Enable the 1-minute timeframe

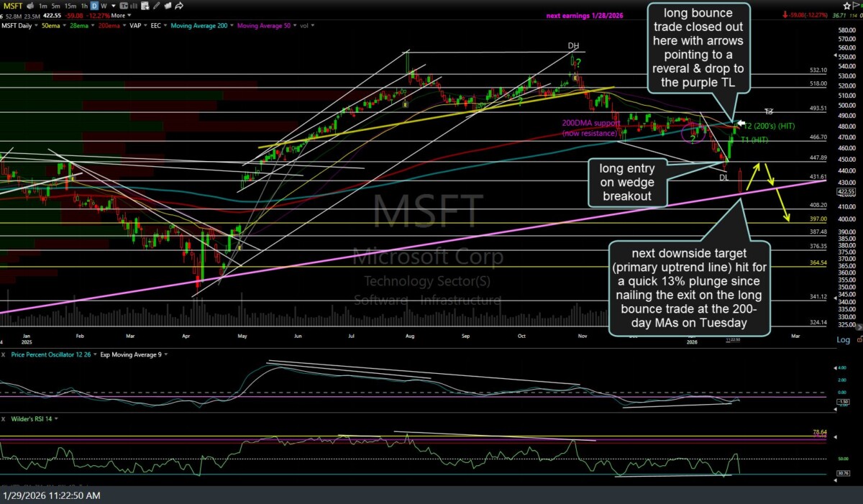[x=43, y=6]
